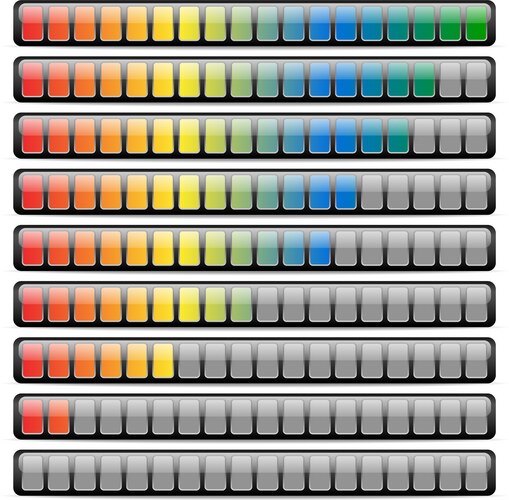Click the red first segment of the fifth bar
Screen dimensions: 509x500
(33, 248)
